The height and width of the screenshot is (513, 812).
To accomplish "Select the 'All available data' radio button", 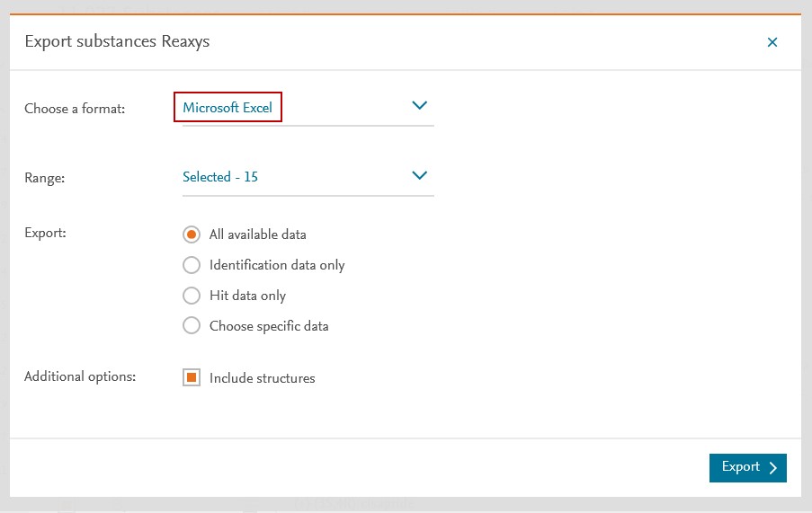I will (191, 234).
